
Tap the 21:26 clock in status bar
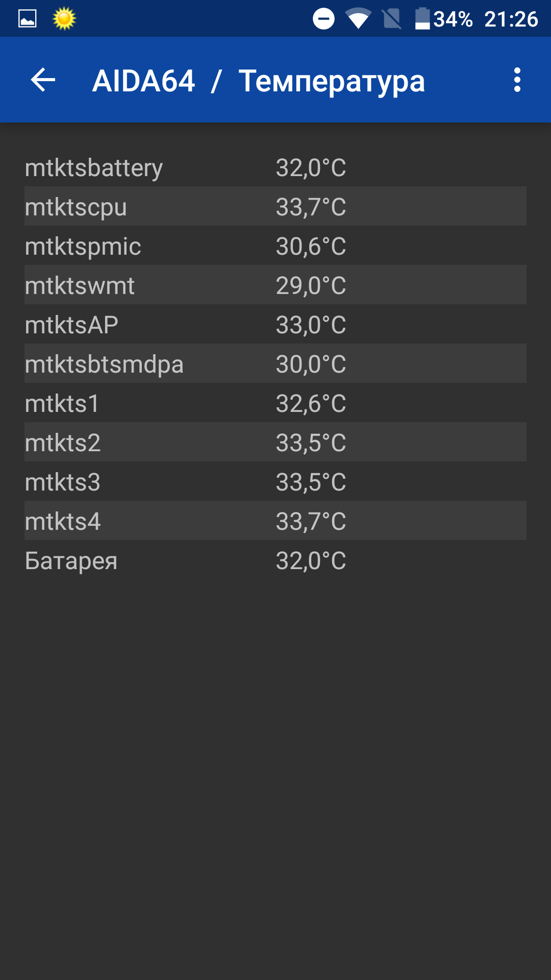point(511,19)
